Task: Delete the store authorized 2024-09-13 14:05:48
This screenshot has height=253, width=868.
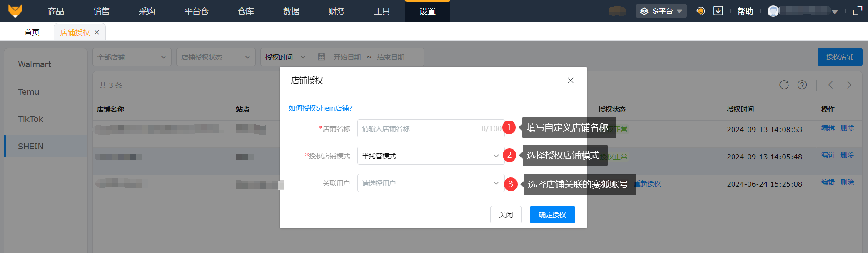Action: point(847,155)
